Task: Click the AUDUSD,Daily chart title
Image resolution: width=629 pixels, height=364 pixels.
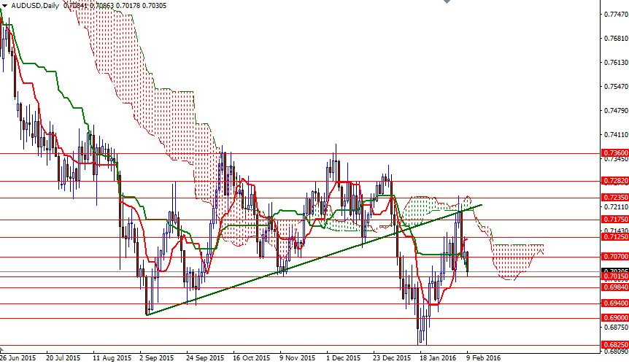Action: pyautogui.click(x=35, y=6)
